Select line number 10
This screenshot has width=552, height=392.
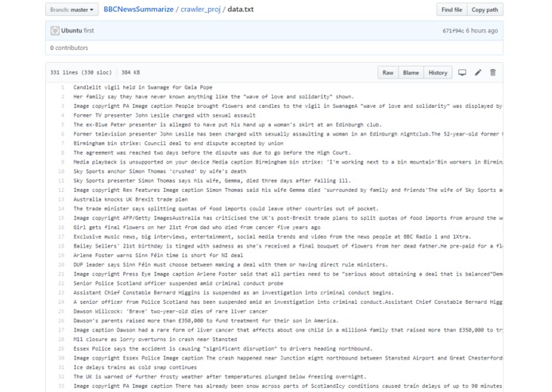(61, 171)
